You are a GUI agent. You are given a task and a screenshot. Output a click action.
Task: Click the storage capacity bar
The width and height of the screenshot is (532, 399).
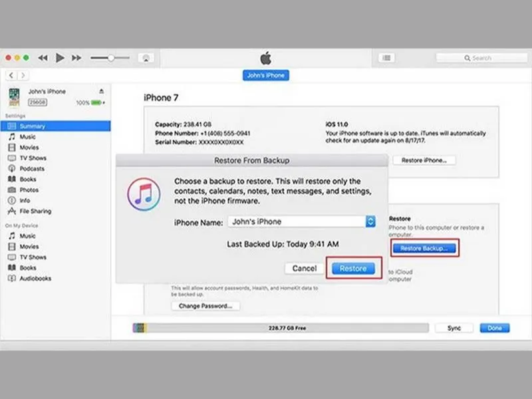[x=281, y=328]
